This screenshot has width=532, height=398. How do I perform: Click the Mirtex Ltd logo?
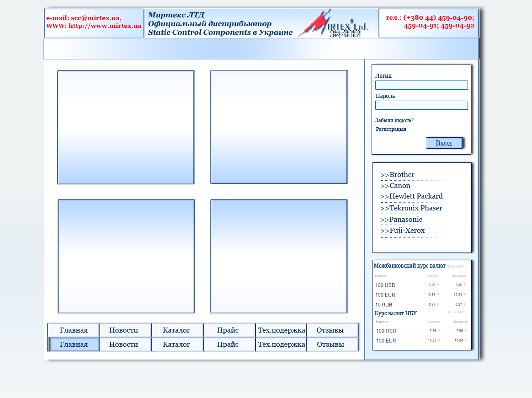pyautogui.click(x=334, y=23)
